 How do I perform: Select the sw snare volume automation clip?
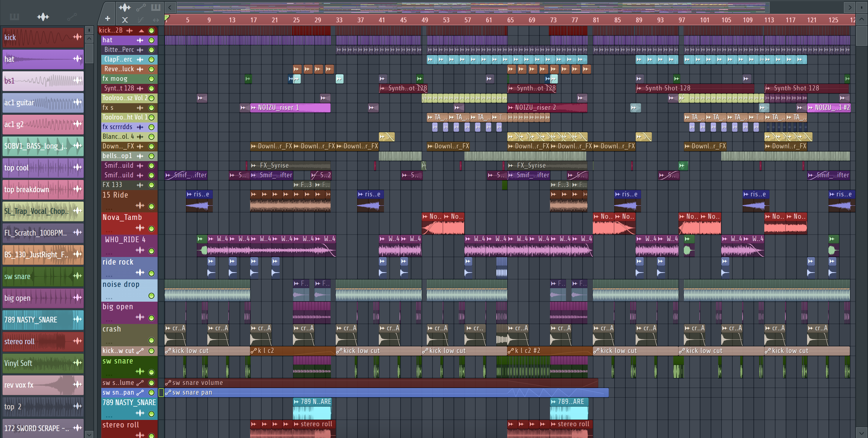click(x=381, y=383)
